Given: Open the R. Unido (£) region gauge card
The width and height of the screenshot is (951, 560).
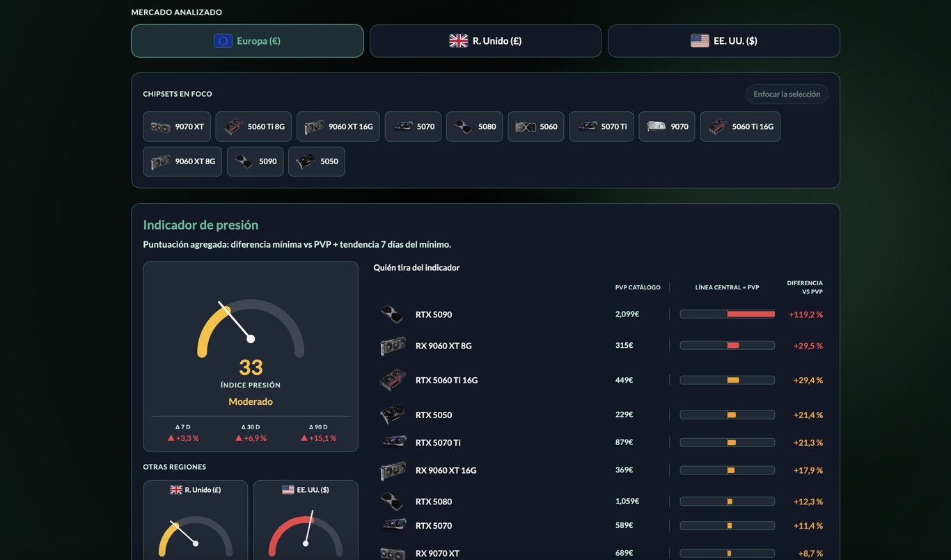Looking at the screenshot, I should coord(196,520).
